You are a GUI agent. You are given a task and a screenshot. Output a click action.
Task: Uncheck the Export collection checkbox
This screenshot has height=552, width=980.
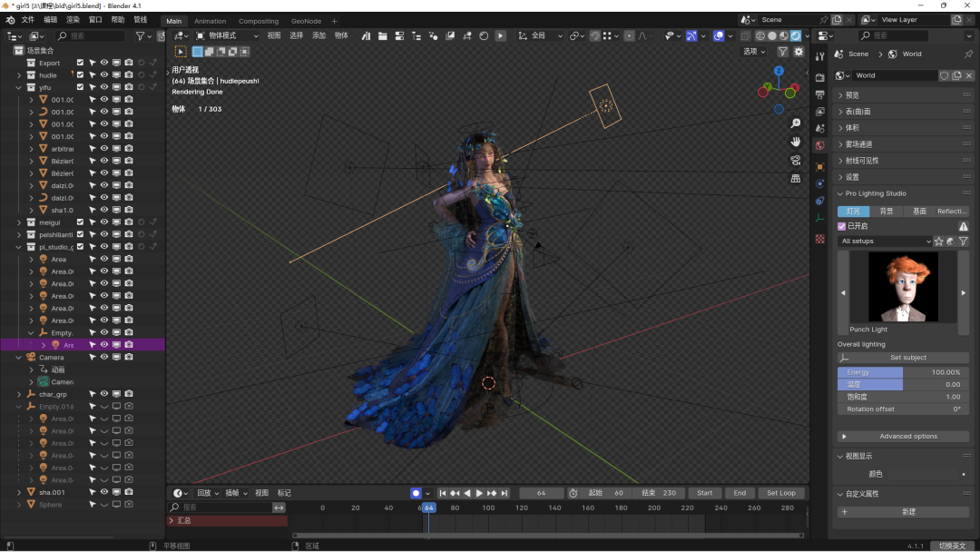pyautogui.click(x=80, y=63)
